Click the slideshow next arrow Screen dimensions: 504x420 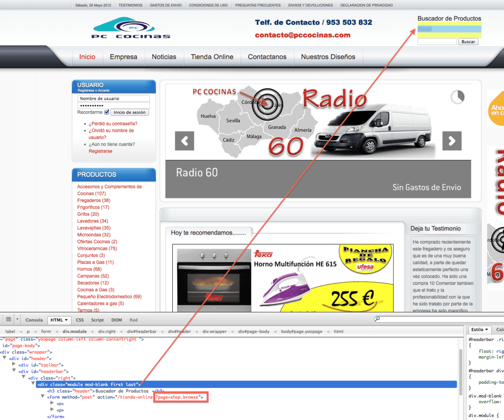coord(452,141)
